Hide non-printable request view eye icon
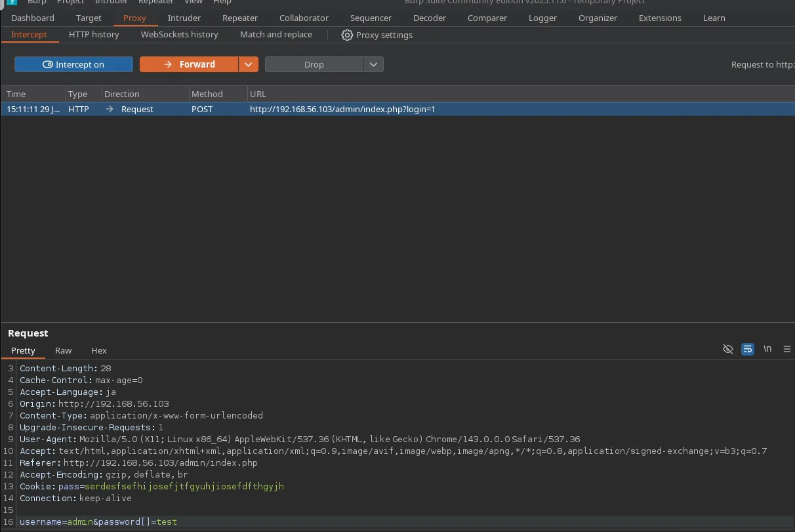Screen dimensions: 795x532 727,349
